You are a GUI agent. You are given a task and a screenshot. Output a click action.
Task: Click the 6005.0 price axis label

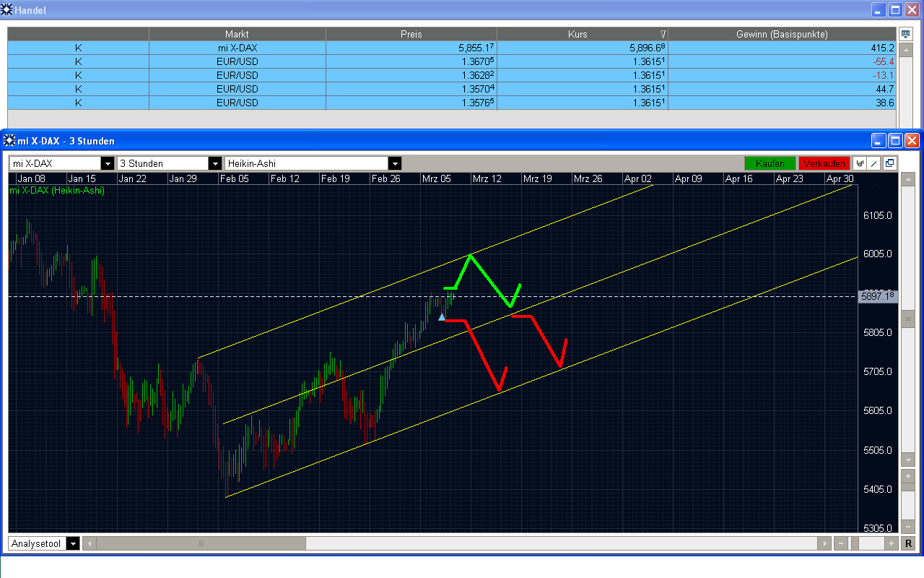tap(876, 254)
